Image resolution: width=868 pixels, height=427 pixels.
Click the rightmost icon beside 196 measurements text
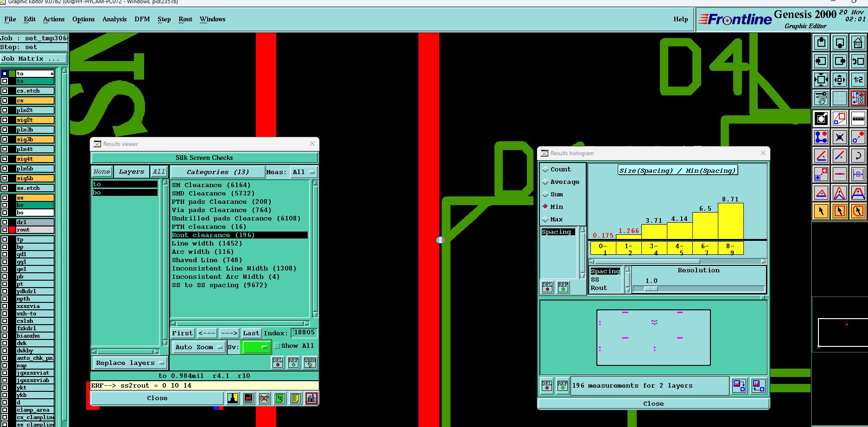759,386
